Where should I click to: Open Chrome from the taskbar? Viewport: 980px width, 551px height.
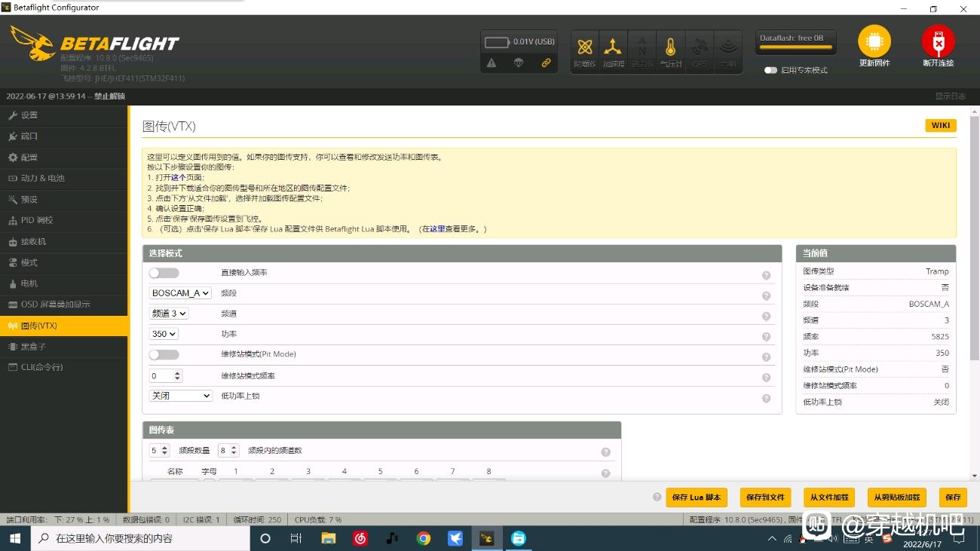[423, 538]
